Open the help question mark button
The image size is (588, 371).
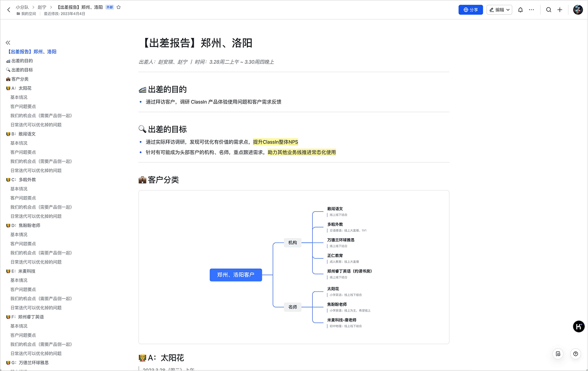point(575,354)
